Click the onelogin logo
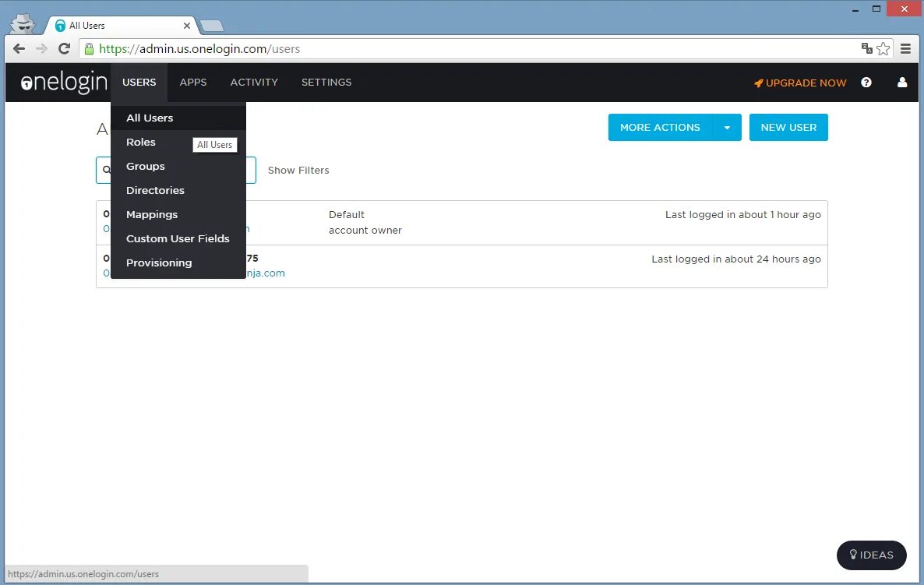This screenshot has width=924, height=585. [64, 82]
